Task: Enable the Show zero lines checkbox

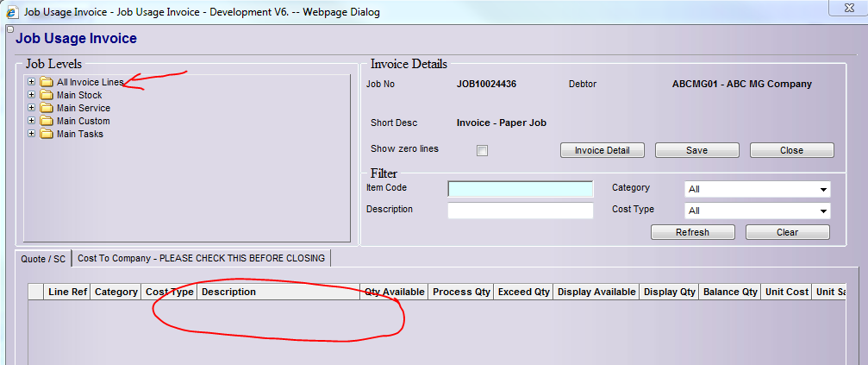Action: [x=483, y=151]
